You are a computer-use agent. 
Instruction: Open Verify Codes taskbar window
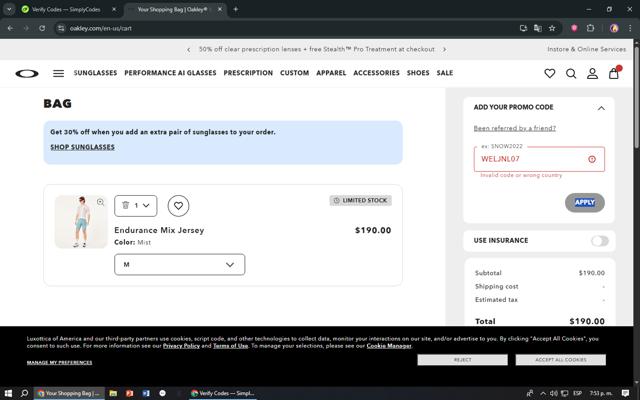pos(223,393)
